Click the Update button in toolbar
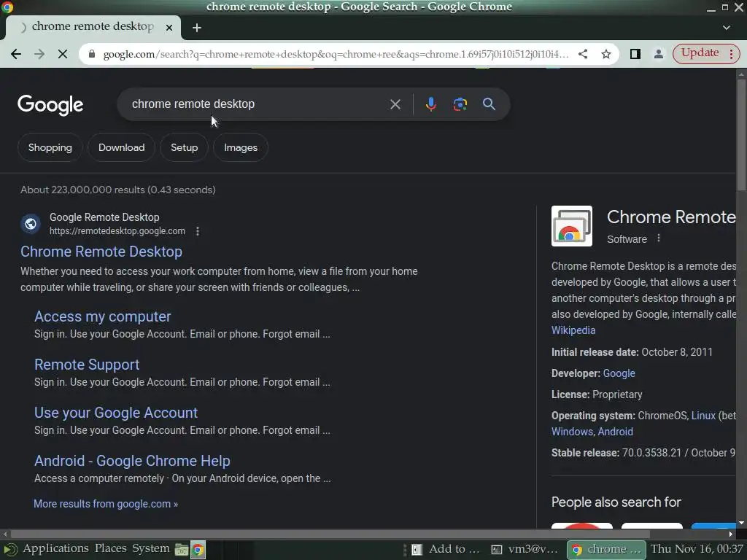 coord(700,53)
